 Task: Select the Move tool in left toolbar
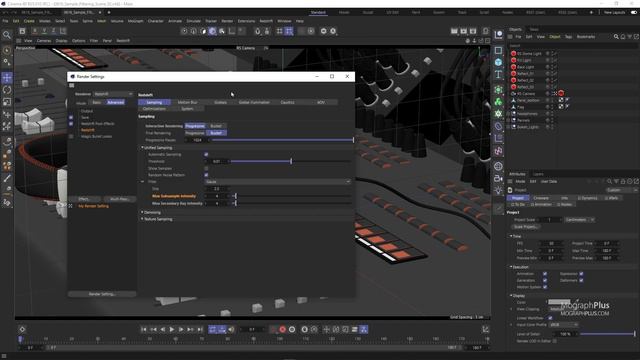[7, 78]
